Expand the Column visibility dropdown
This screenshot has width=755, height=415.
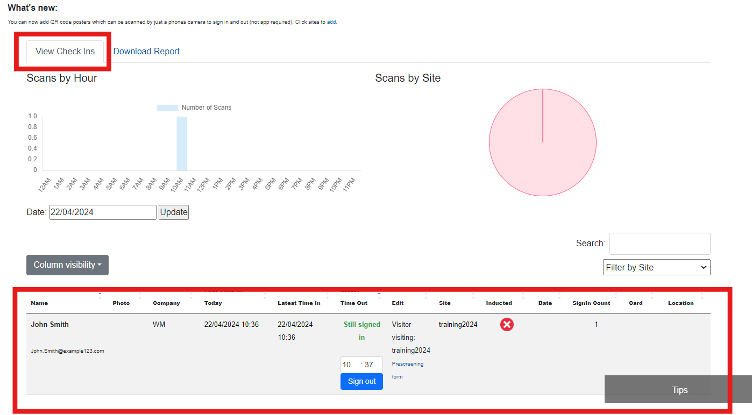[67, 265]
